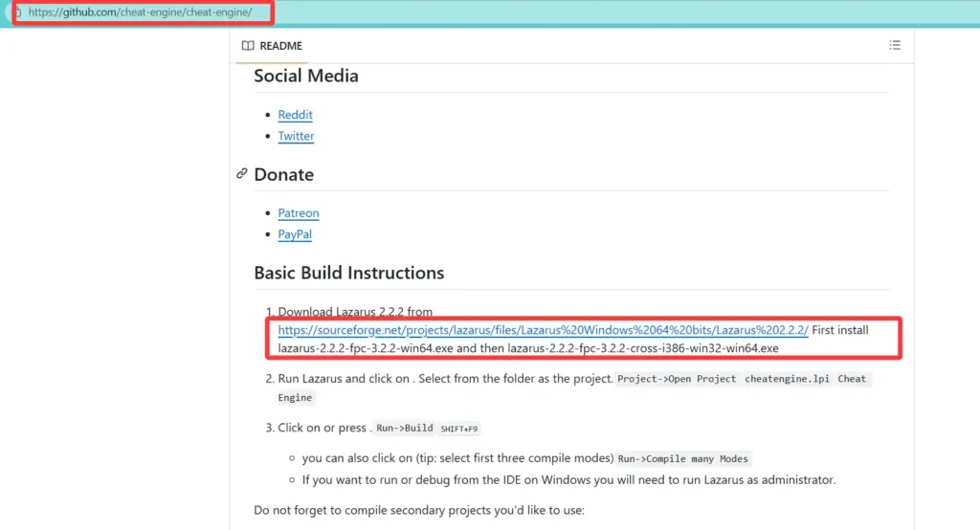Click the 'run Lazarus as administrator' bullet text

click(568, 480)
